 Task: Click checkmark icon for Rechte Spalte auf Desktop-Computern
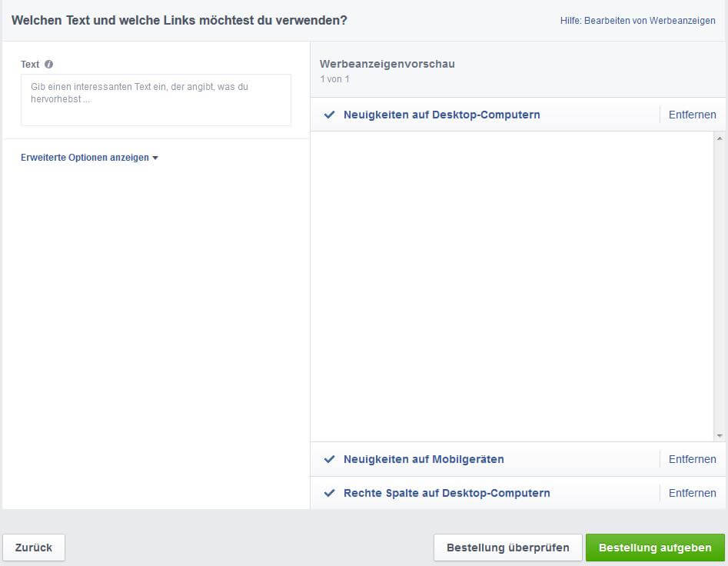[x=329, y=493]
